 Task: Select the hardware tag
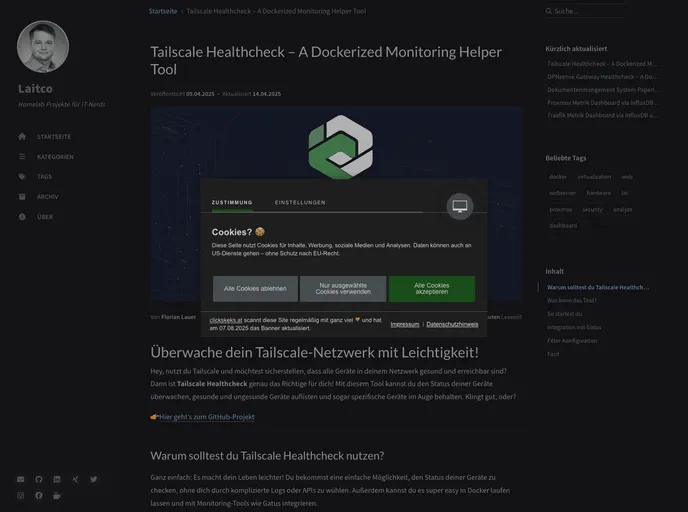[x=598, y=193]
